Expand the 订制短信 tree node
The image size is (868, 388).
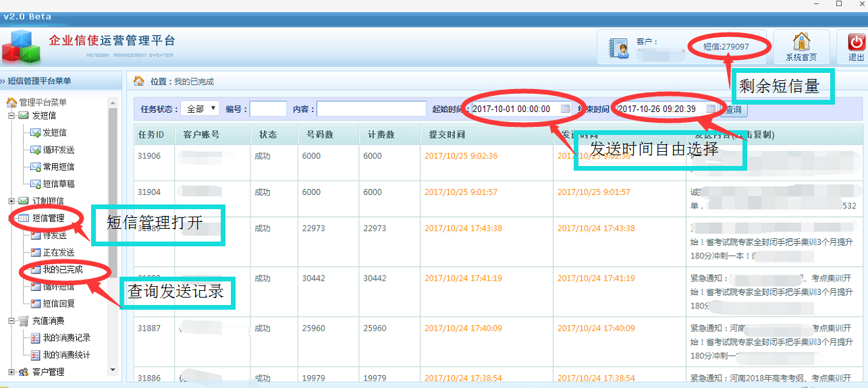pyautogui.click(x=11, y=201)
